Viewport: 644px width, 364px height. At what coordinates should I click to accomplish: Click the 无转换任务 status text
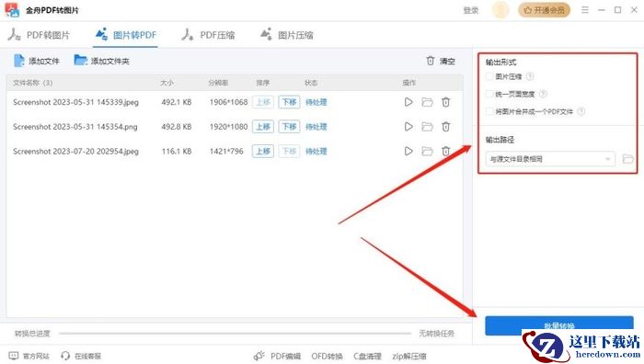437,334
